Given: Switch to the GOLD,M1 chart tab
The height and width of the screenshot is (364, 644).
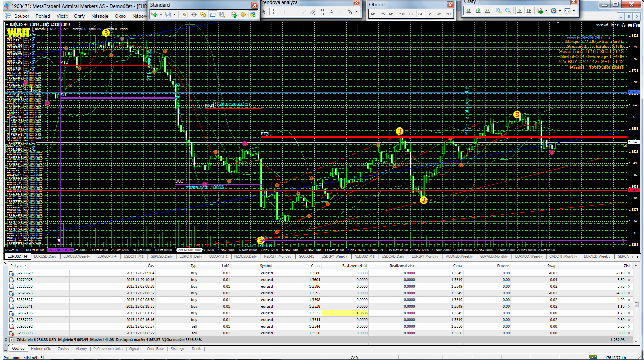Looking at the screenshot, I should click(306, 256).
